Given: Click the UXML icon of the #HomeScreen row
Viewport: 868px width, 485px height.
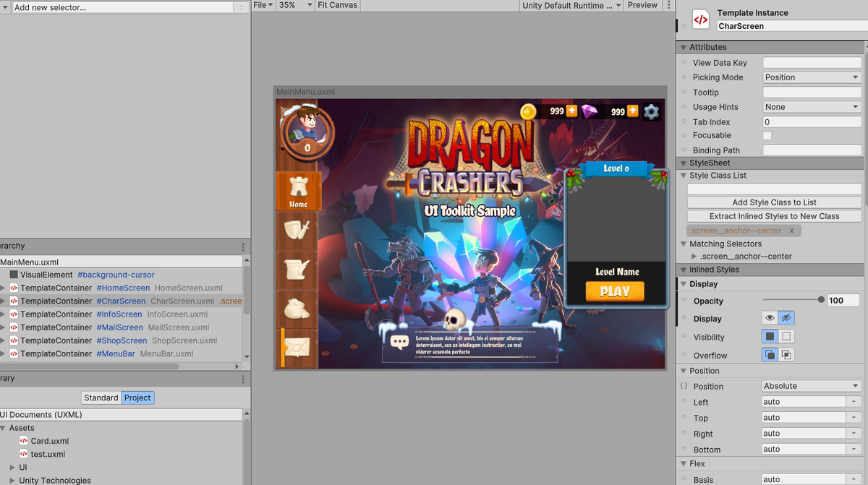Looking at the screenshot, I should 14,288.
